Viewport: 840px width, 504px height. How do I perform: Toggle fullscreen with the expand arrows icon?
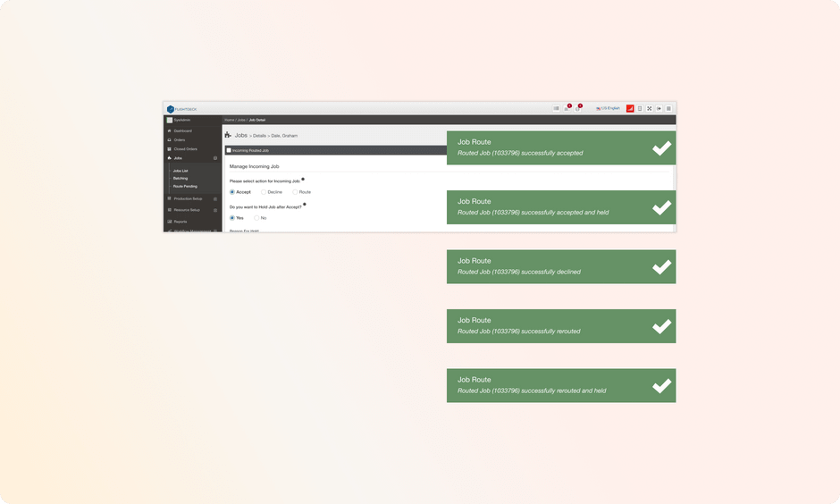point(650,108)
